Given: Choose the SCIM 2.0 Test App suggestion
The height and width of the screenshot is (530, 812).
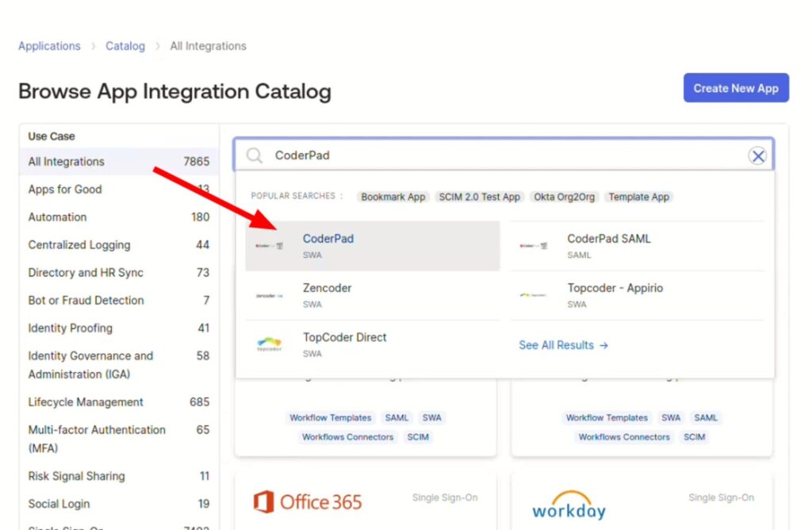Looking at the screenshot, I should coord(480,197).
